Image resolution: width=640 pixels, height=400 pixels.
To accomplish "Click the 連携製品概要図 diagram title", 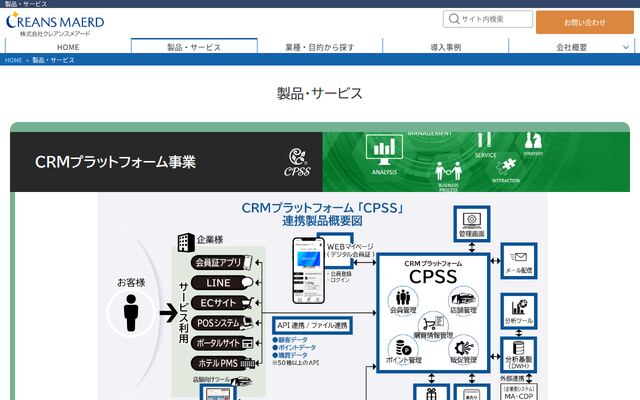I will 322,221.
